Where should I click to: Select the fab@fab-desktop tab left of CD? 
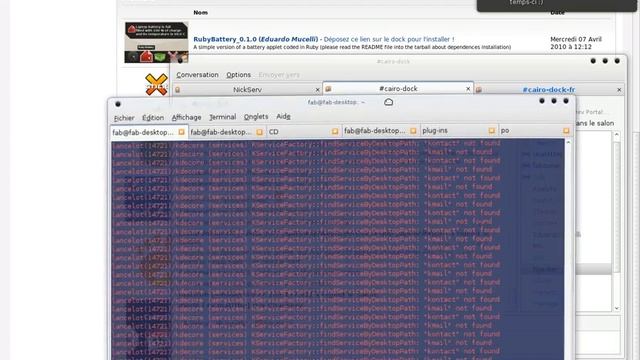(227, 132)
